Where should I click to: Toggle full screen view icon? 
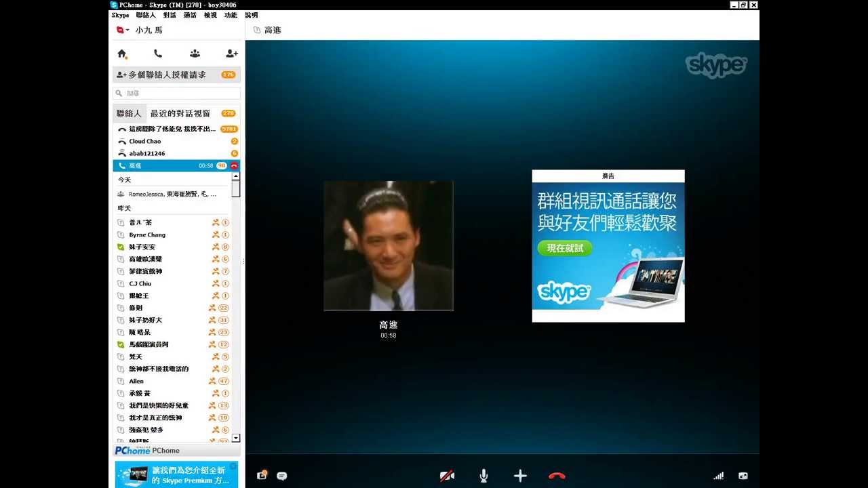click(743, 476)
